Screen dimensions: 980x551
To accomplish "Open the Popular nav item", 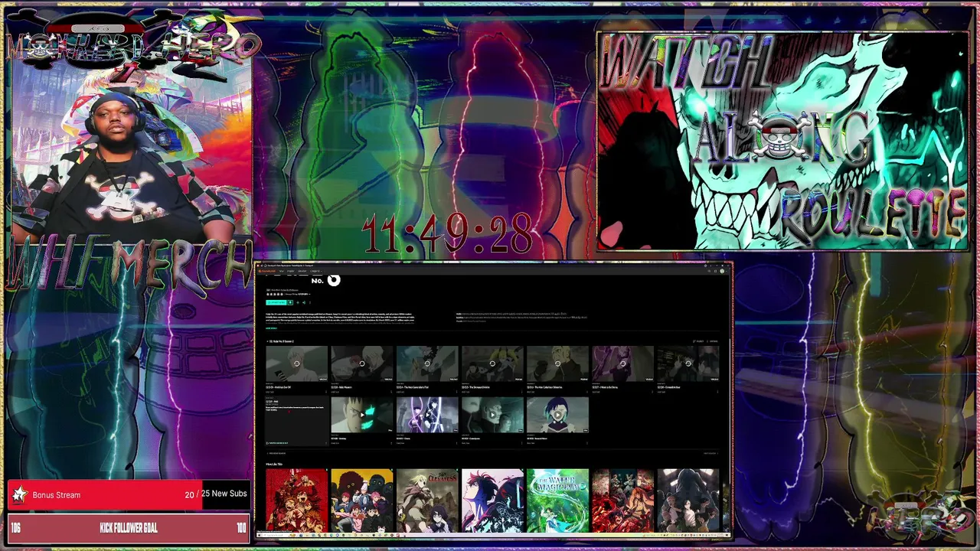I will coord(291,271).
